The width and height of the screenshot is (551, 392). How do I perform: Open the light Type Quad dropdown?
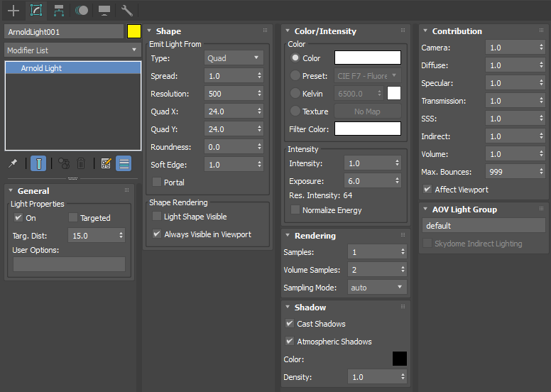(234, 58)
